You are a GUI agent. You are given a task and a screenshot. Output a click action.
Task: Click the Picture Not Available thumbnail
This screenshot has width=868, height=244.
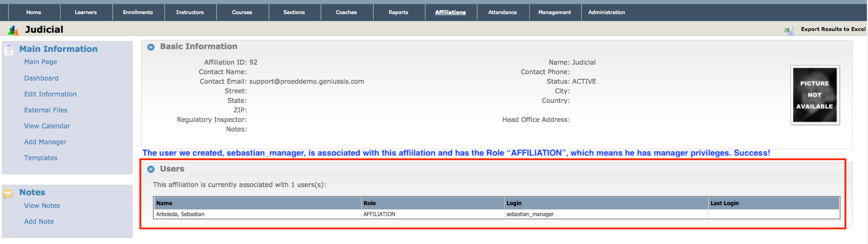[814, 95]
